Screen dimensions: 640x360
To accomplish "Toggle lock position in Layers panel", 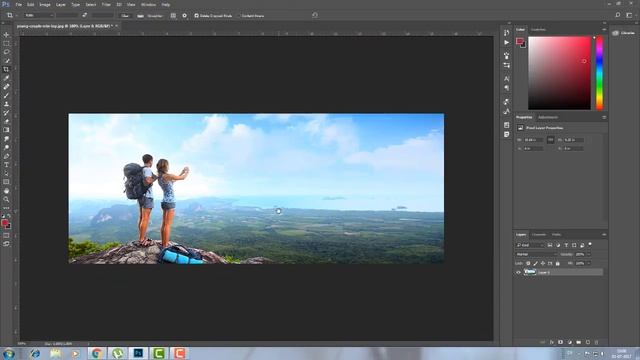I will click(542, 263).
